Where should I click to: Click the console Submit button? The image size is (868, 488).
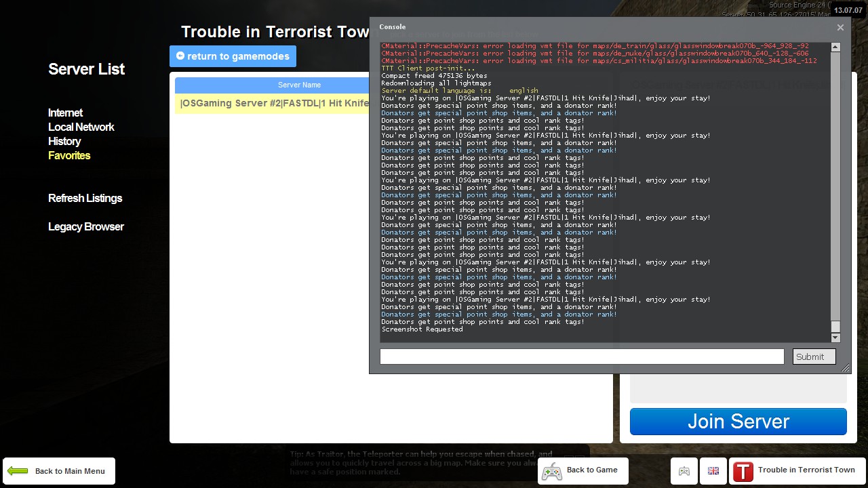click(x=814, y=357)
